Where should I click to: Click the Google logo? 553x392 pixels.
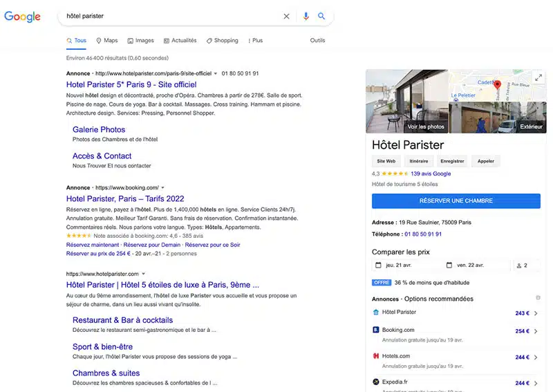coord(23,17)
